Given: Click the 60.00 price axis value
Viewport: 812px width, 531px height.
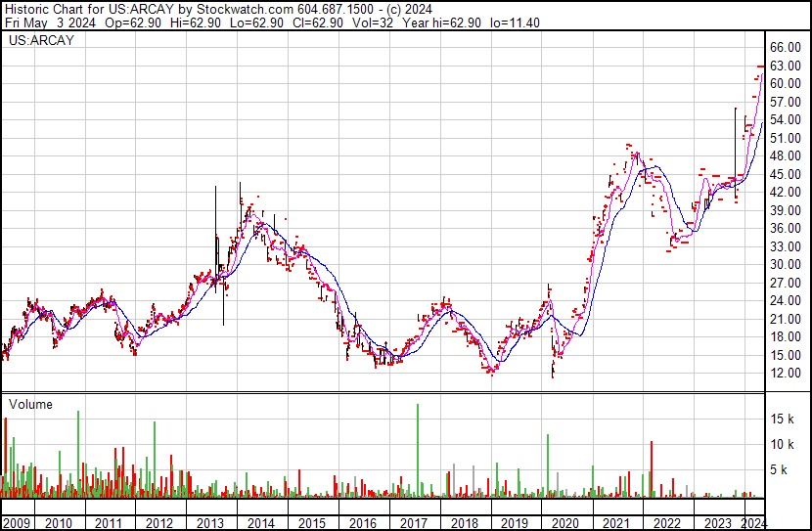Looking at the screenshot, I should [785, 84].
